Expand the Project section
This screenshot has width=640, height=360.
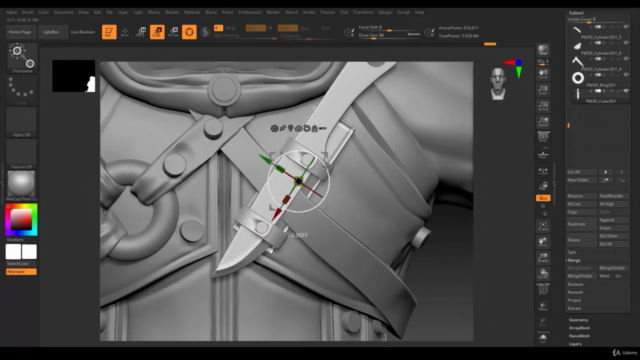click(574, 300)
